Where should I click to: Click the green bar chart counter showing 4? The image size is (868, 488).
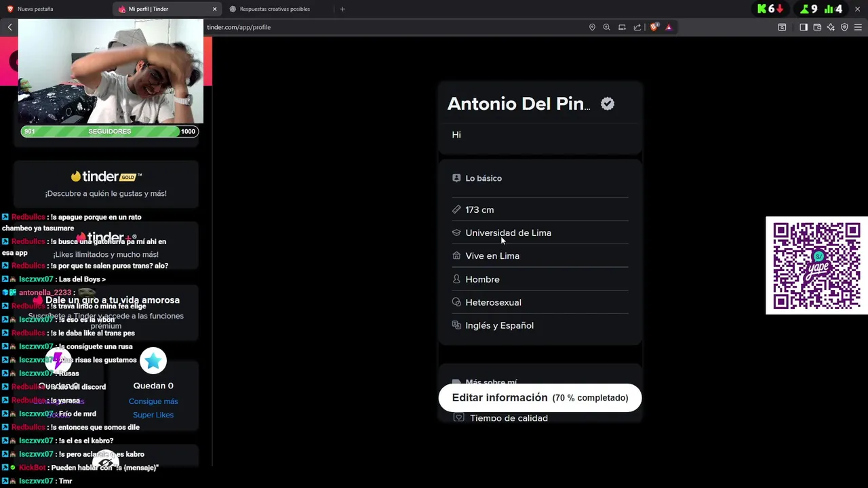(833, 9)
